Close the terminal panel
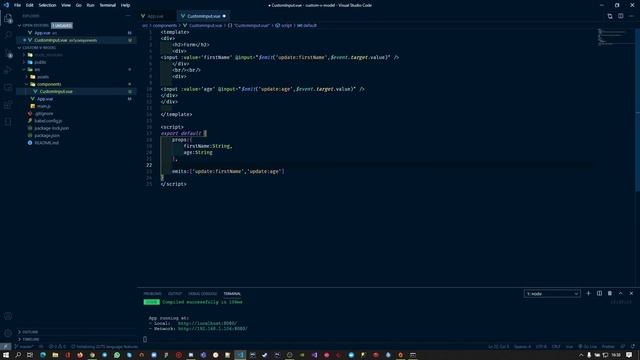Viewport: 640px width, 360px height. click(x=631, y=293)
